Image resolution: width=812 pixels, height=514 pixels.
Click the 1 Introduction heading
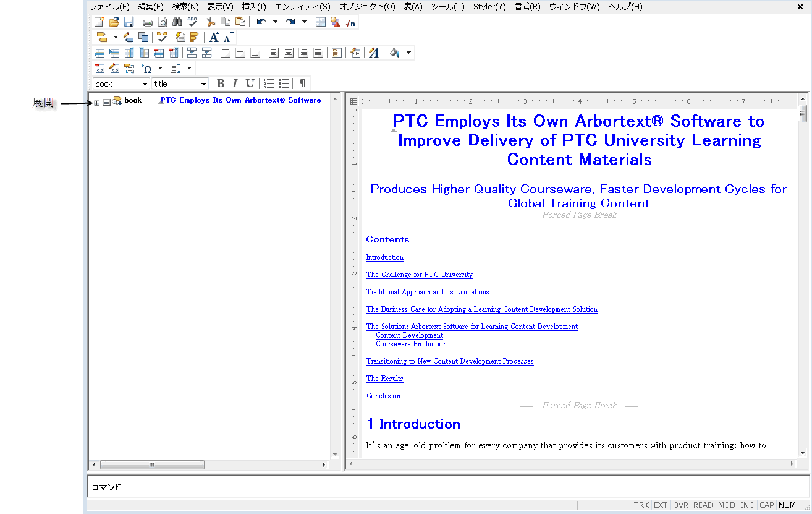click(x=413, y=424)
